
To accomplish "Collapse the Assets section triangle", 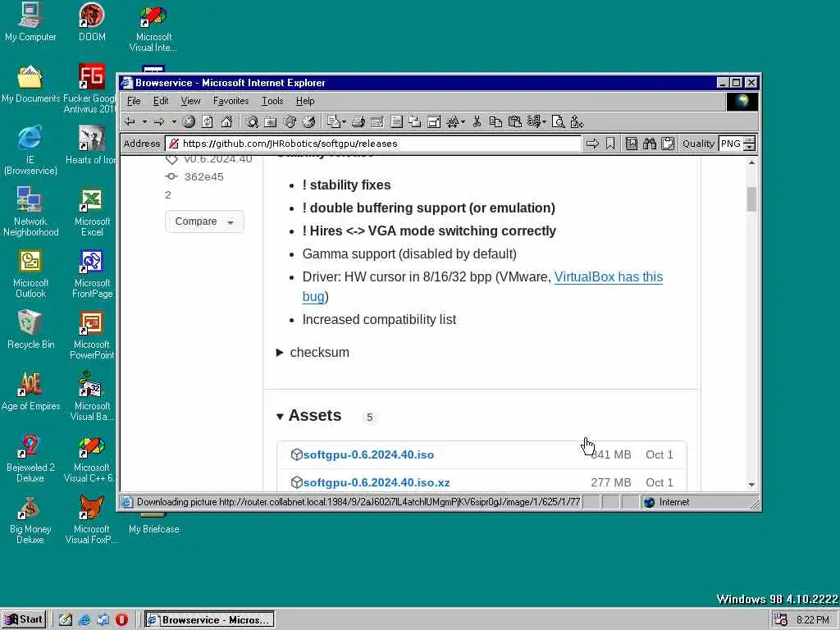I will (x=280, y=416).
